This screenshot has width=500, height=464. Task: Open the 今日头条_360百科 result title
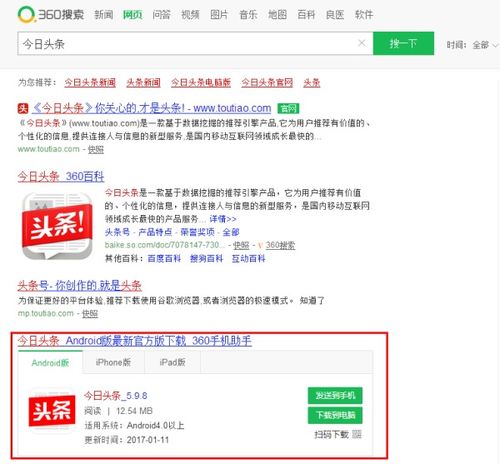[61, 176]
